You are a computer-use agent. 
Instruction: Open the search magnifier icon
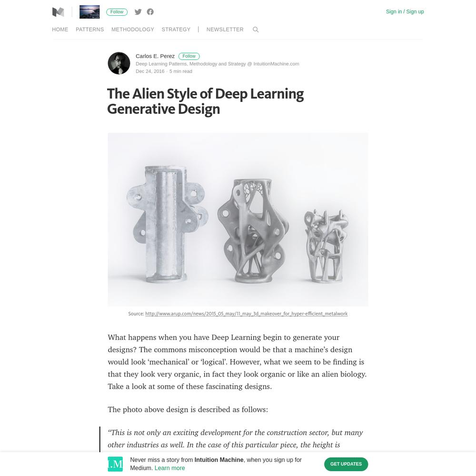click(x=256, y=30)
